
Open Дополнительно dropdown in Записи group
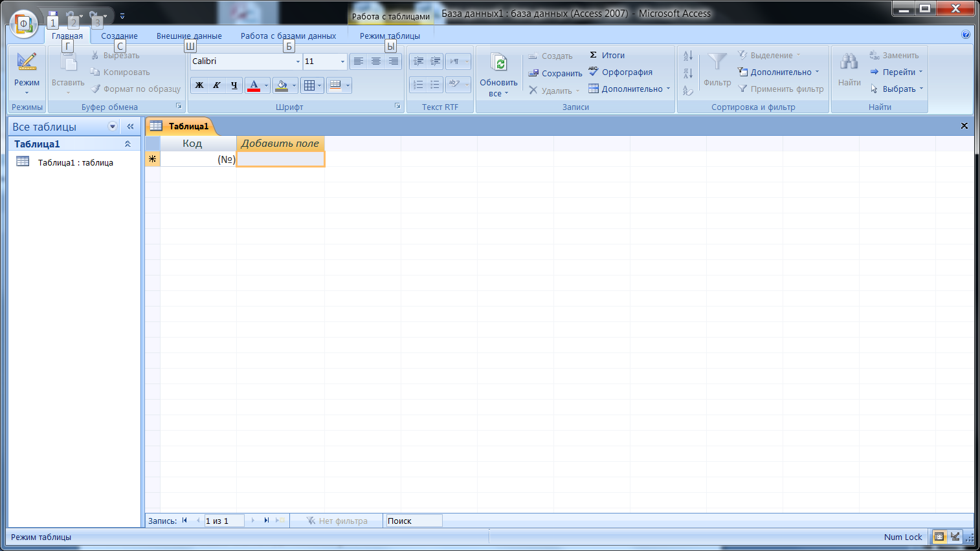tap(629, 89)
